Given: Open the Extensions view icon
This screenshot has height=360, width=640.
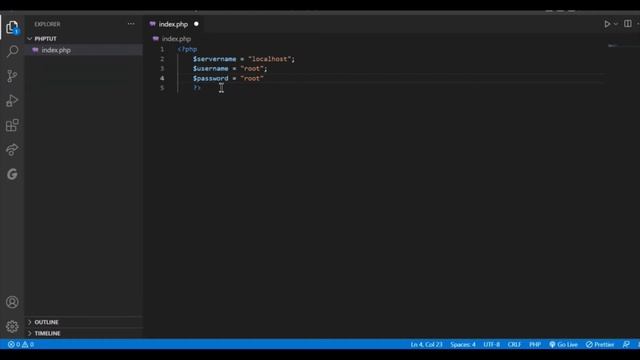Looking at the screenshot, I should click(12, 125).
